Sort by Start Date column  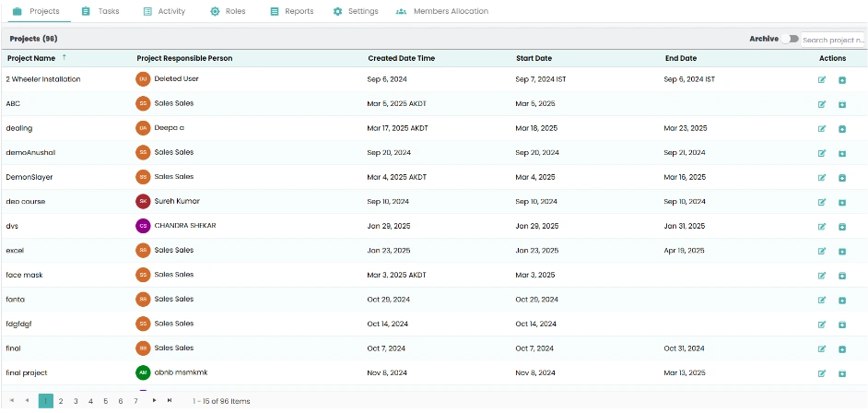(x=534, y=58)
